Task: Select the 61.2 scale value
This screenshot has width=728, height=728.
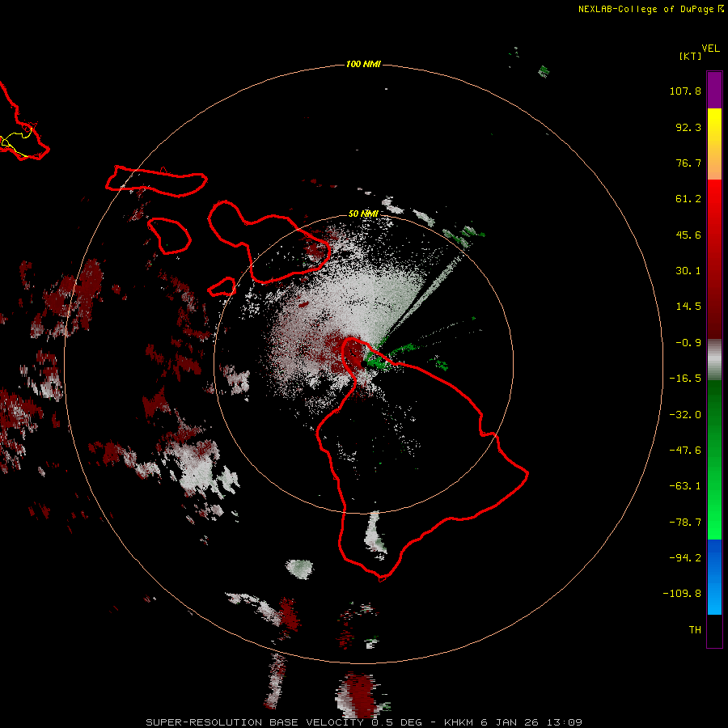Action: 688,199
